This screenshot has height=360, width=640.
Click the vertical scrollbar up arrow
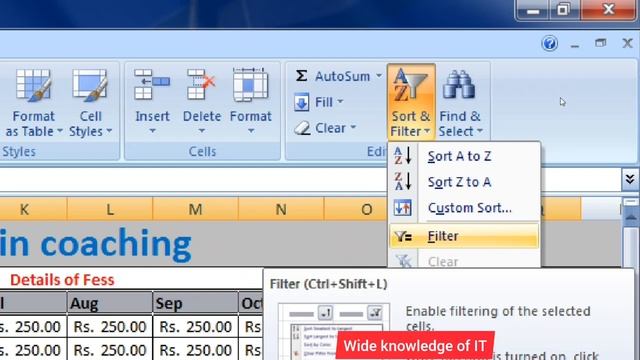(x=631, y=217)
